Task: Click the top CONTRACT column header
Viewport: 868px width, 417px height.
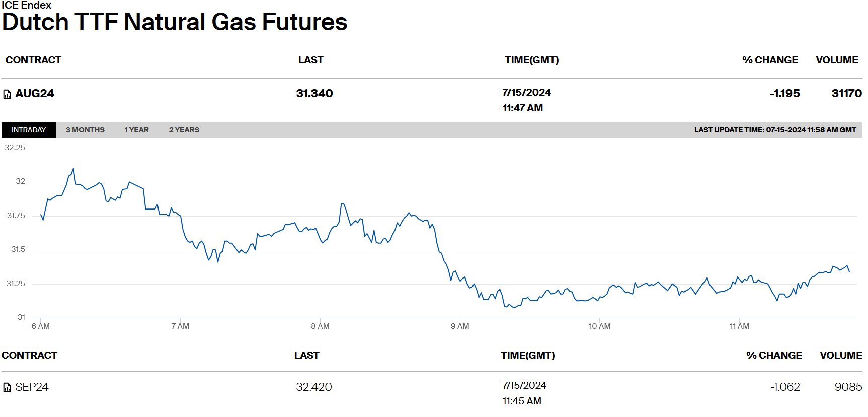Action: [x=33, y=60]
